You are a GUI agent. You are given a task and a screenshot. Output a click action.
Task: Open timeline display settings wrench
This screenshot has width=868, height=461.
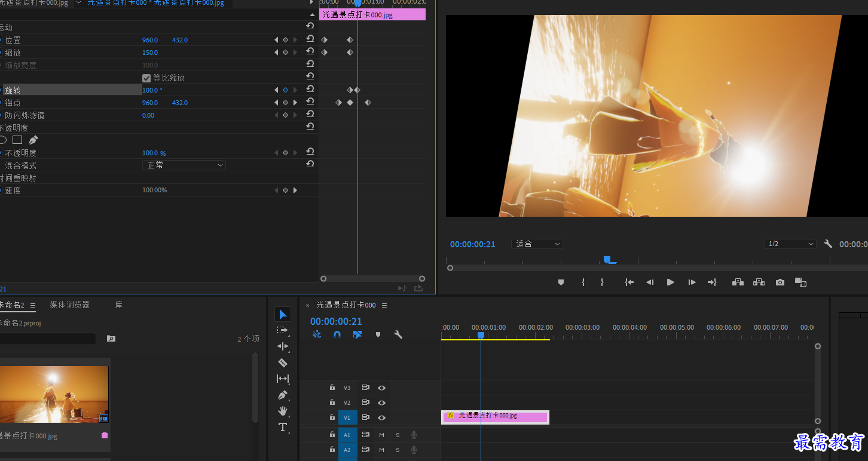click(x=398, y=334)
